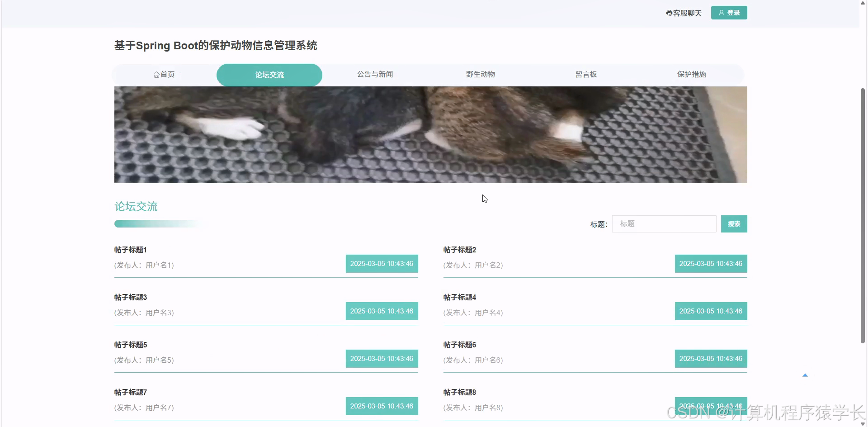Click the 登录 button
This screenshot has height=427, width=868.
pos(729,13)
